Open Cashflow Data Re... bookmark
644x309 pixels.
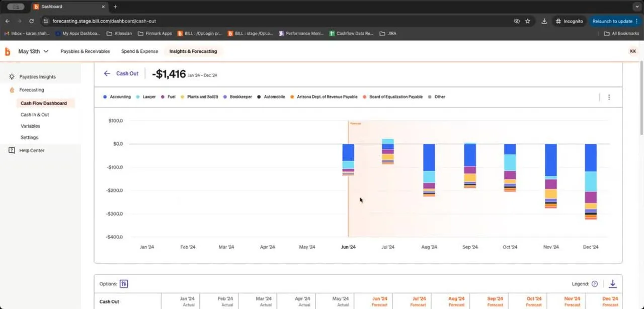[351, 34]
